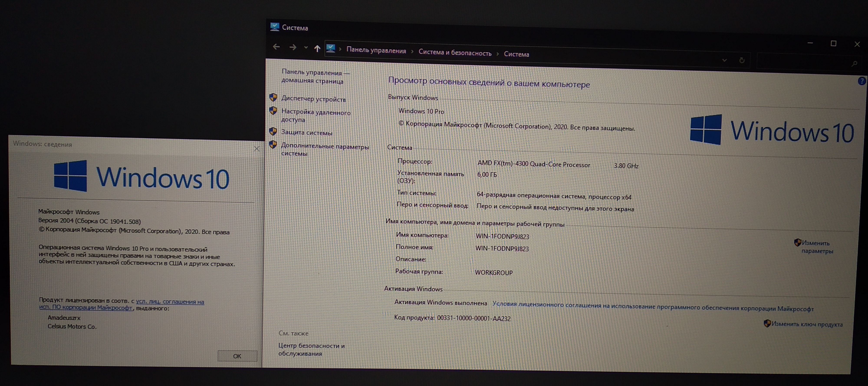
Task: Expand chevron after 'Панель управления' breadcrumb
Action: (412, 51)
